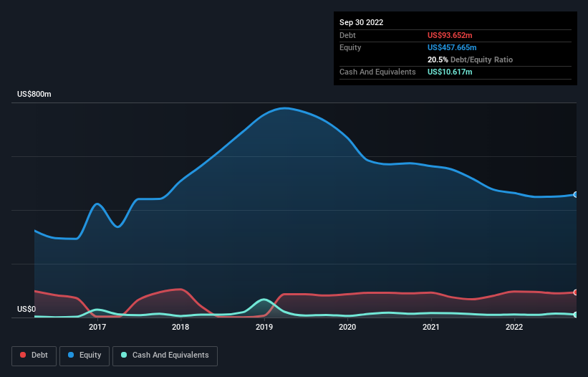This screenshot has width=588, height=377.
Task: Click the Equity label in the tooltip
Action: pos(350,47)
